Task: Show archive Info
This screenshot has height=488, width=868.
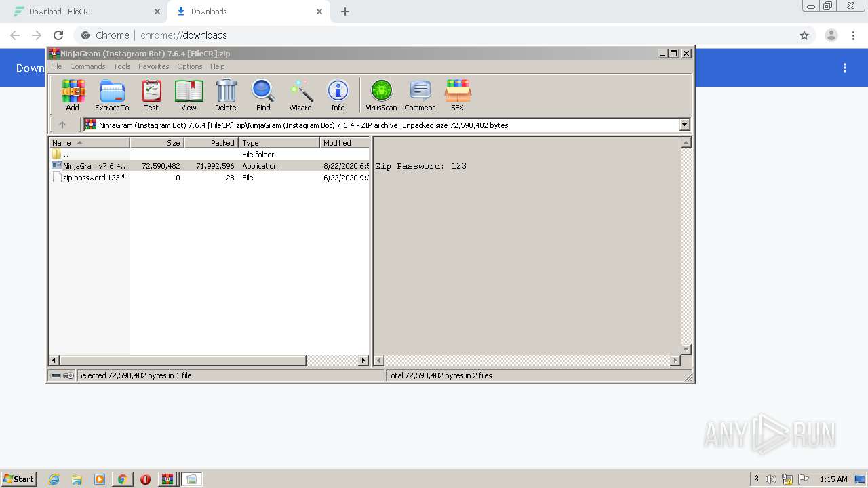Action: (x=338, y=95)
